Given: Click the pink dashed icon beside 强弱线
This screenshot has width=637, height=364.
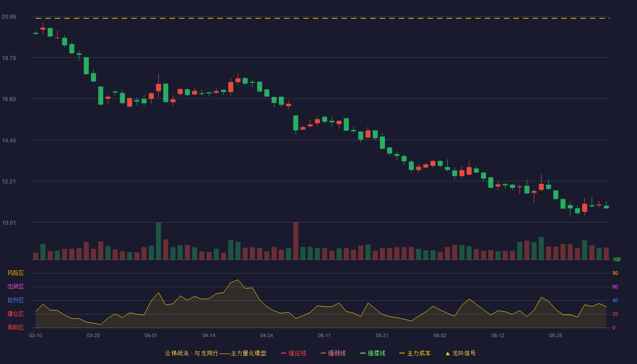Looking at the screenshot, I should (323, 353).
